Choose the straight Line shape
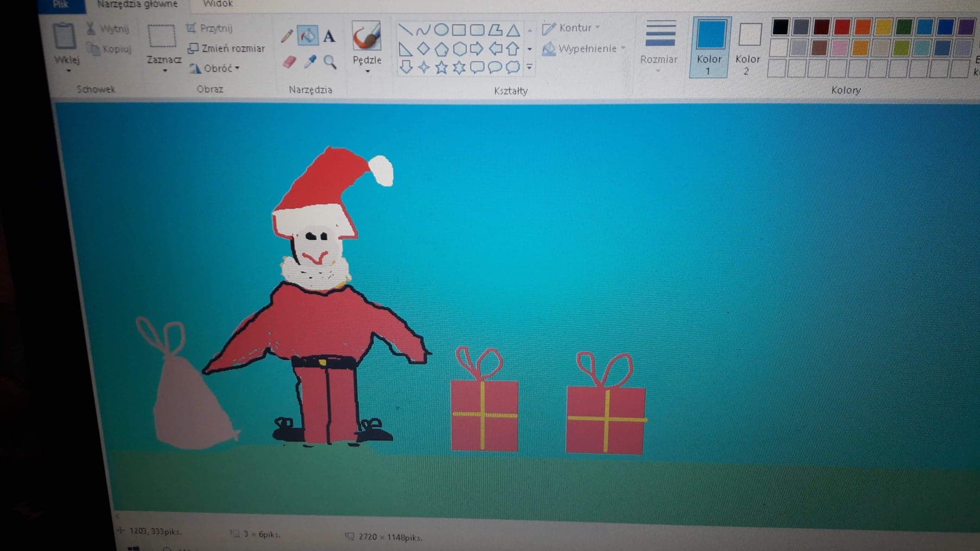980x551 pixels. pos(405,29)
